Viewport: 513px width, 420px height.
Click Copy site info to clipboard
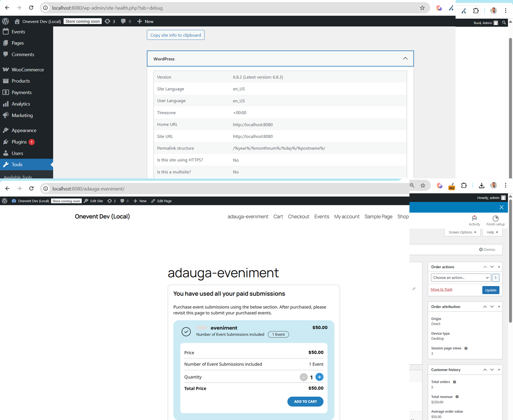(x=175, y=35)
